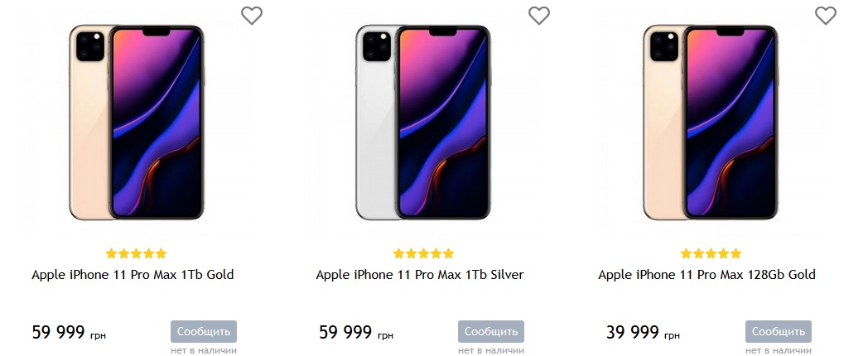View the 128Gb Gold iPhone product picture
Image resolution: width=868 pixels, height=356 pixels.
point(711,123)
